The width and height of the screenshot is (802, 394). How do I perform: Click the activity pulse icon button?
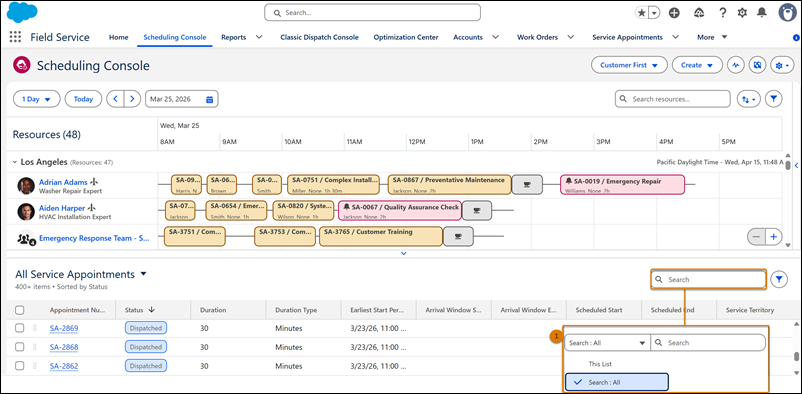pos(736,65)
